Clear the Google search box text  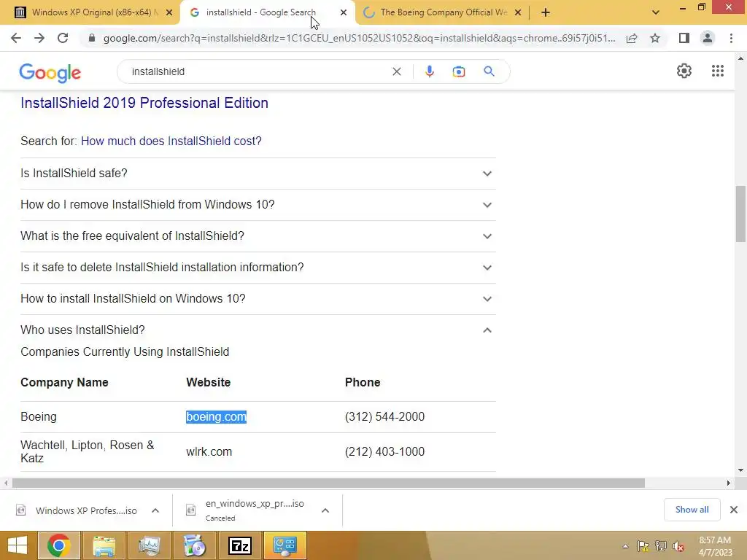(396, 71)
